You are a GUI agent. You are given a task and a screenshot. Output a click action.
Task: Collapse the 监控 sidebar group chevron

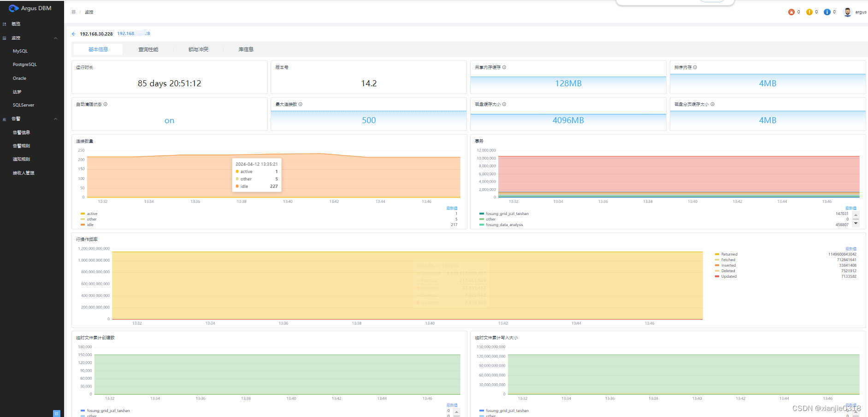coord(56,38)
